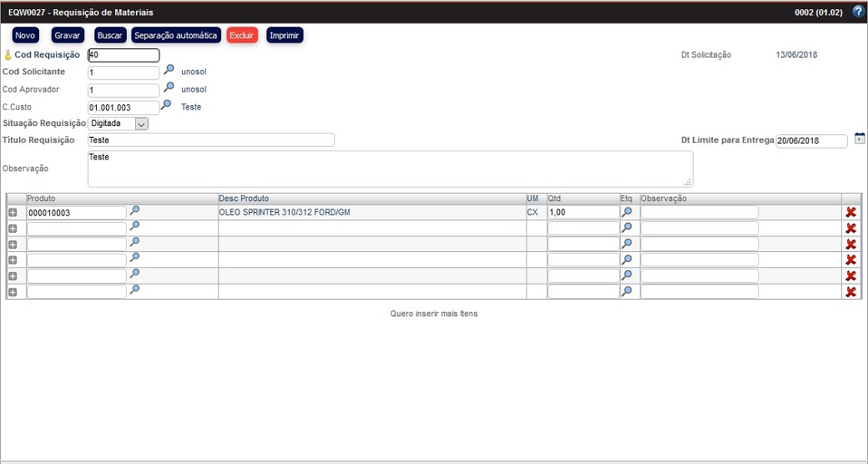Click the Dt Limite date field 20/06/2018
868x464 pixels.
click(x=811, y=141)
